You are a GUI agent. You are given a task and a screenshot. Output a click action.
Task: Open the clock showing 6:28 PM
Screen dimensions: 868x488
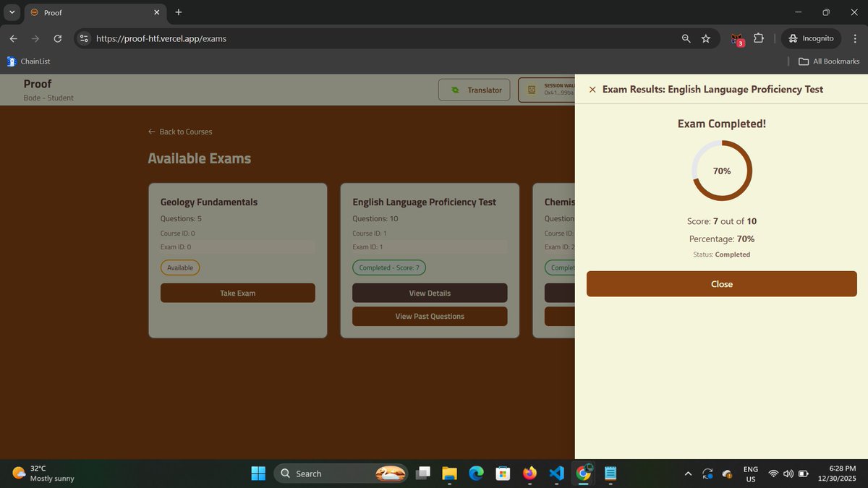(838, 474)
